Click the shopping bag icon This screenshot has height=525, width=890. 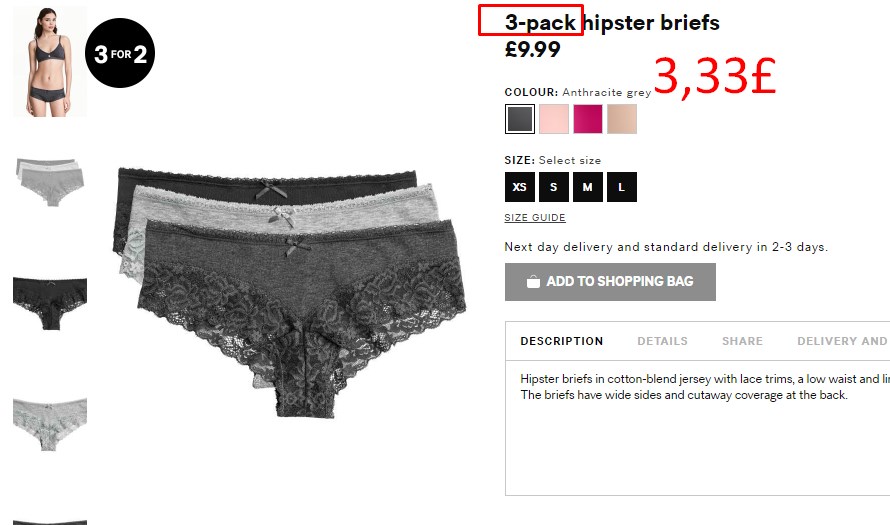(x=533, y=282)
